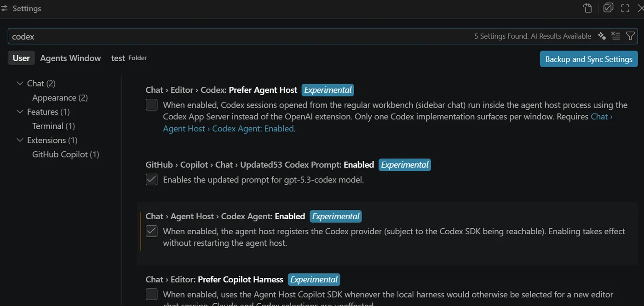Switch to the test Folder tab

129,58
